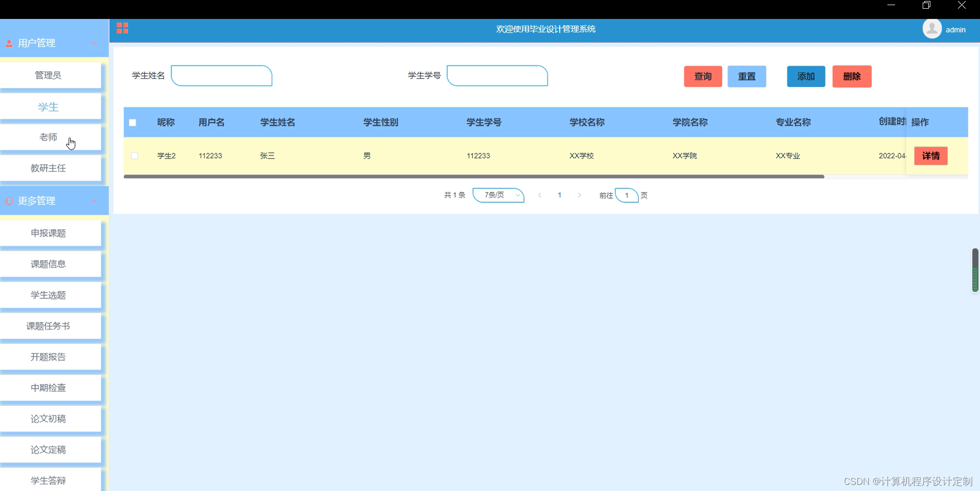Click the 学生2 nickname cell
980x491 pixels.
166,156
